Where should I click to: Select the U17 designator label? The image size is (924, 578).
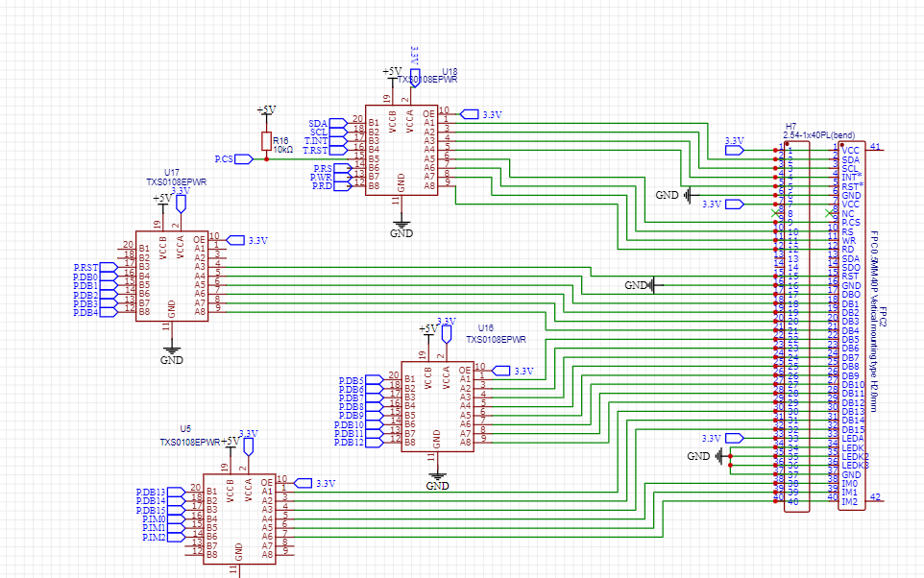(x=172, y=173)
